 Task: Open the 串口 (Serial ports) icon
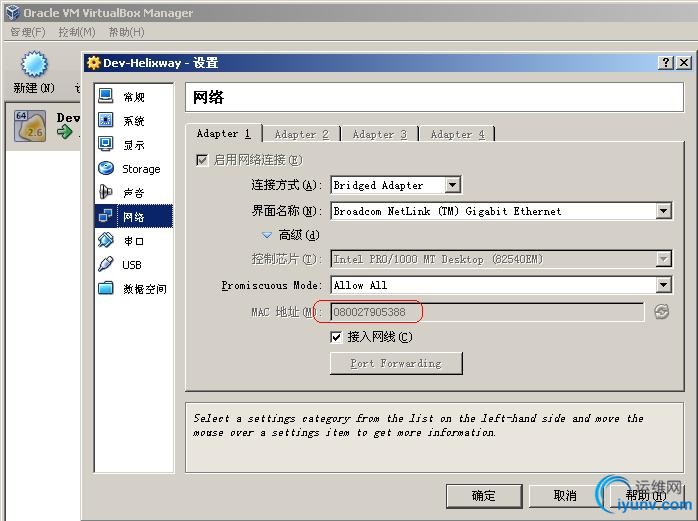106,240
